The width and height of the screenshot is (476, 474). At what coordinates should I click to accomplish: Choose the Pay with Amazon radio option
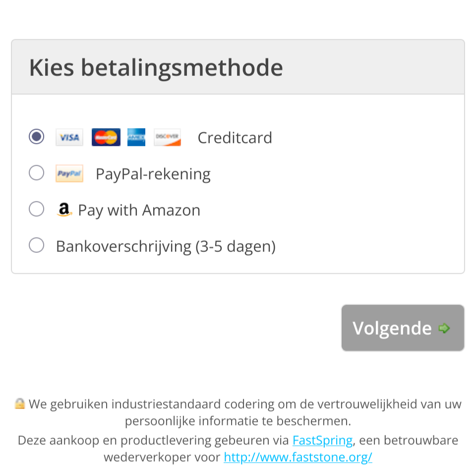coord(36,209)
